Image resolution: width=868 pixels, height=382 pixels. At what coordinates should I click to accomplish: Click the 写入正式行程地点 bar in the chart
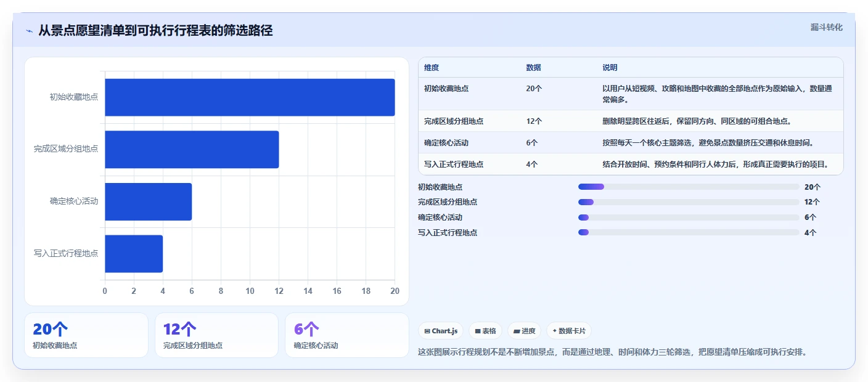(x=134, y=253)
